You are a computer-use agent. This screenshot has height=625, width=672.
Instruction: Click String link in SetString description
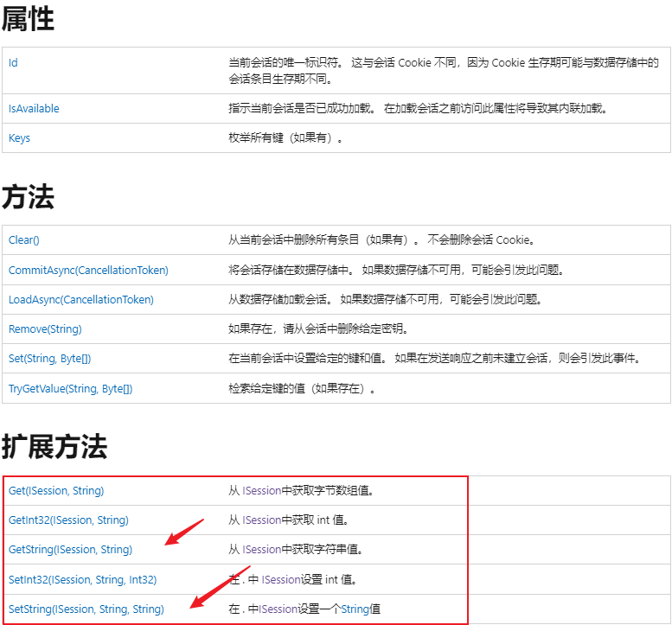coord(355,609)
